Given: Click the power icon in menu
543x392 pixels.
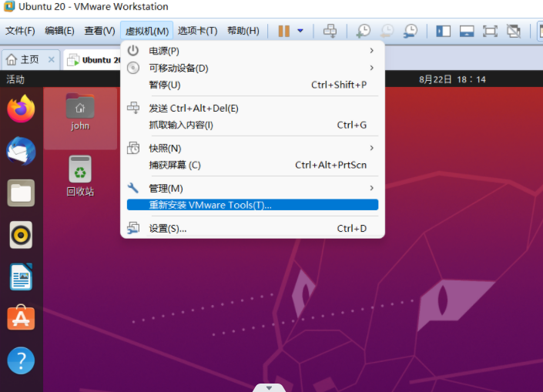Looking at the screenshot, I should [133, 51].
